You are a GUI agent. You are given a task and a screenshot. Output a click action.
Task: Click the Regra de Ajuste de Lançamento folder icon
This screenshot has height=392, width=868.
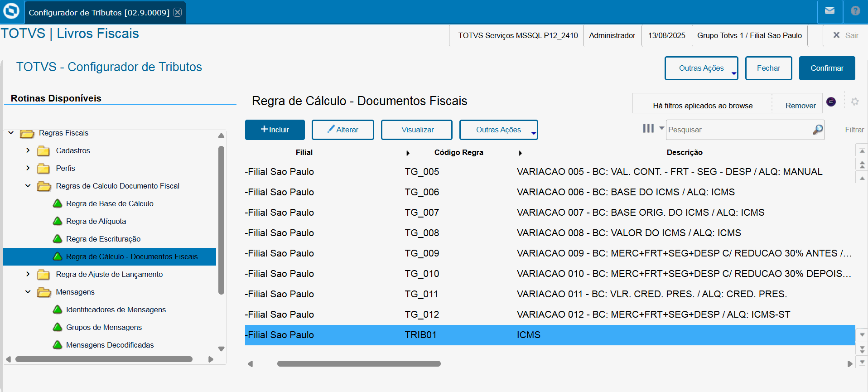[43, 274]
